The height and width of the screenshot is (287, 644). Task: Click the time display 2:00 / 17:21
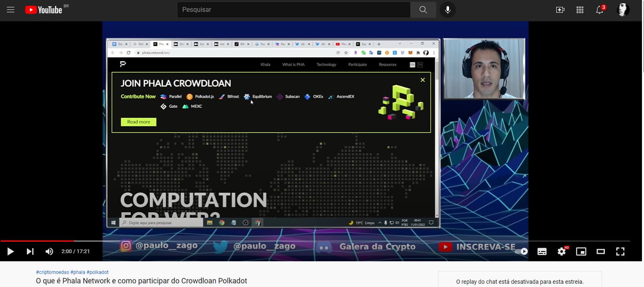(x=75, y=251)
